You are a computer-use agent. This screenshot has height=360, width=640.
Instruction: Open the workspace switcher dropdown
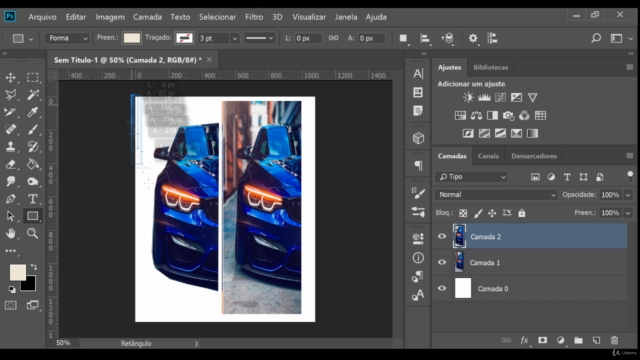point(620,38)
